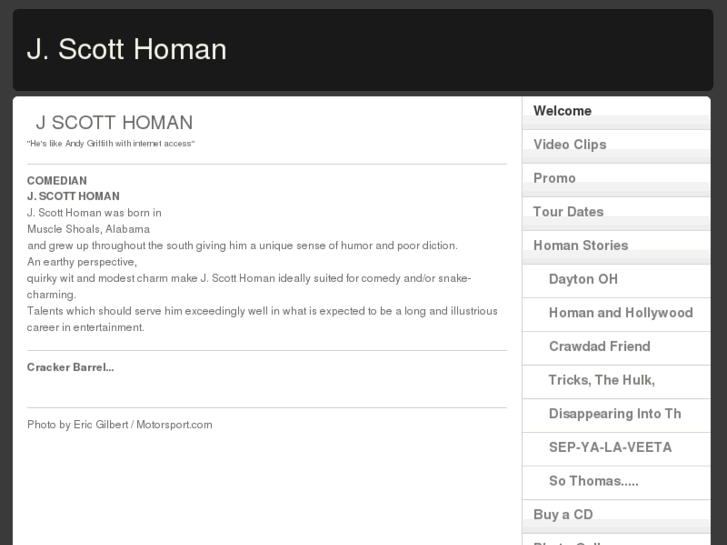Read Homan and Hollywood story
727x545 pixels.
tap(620, 313)
